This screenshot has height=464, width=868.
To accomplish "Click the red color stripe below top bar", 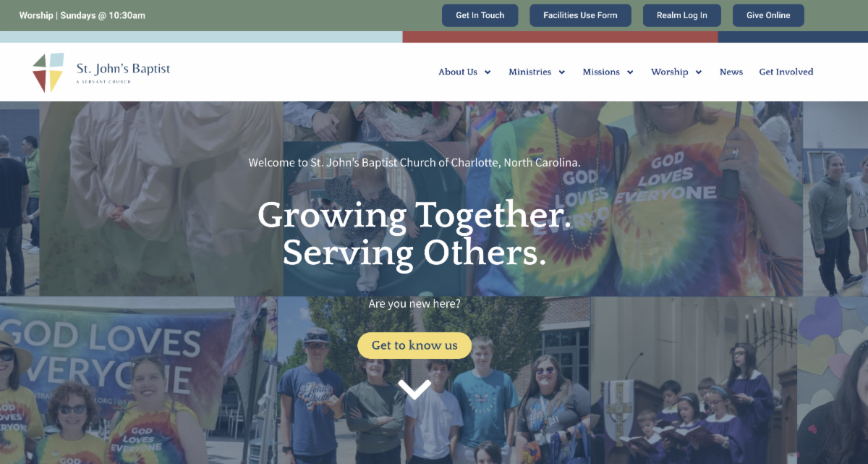I will [560, 37].
